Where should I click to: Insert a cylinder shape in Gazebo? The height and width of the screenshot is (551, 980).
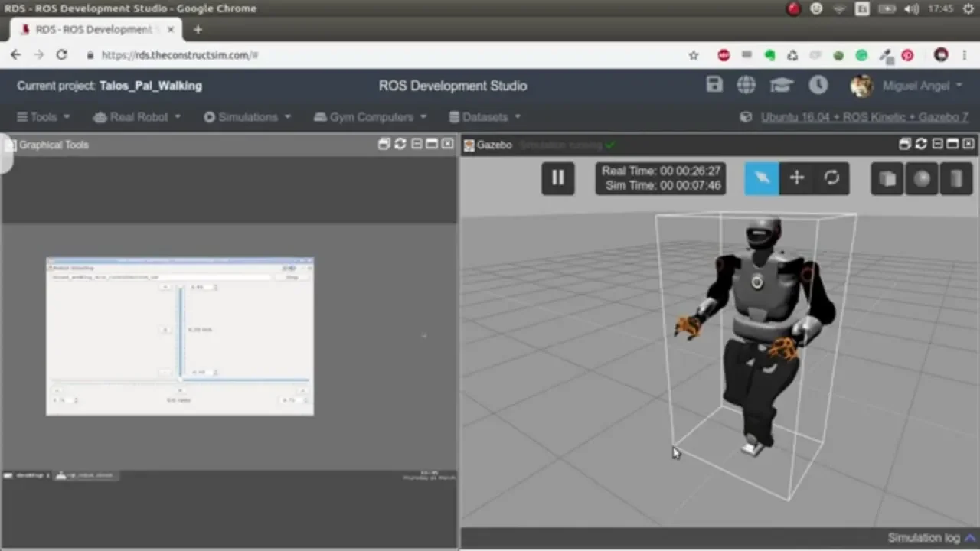[x=956, y=178]
